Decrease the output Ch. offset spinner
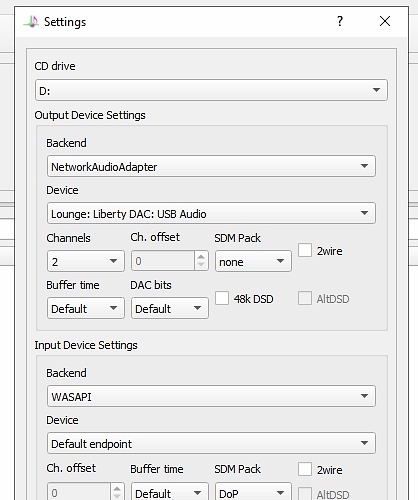Screen dimensions: 418x500 [x=201, y=265]
